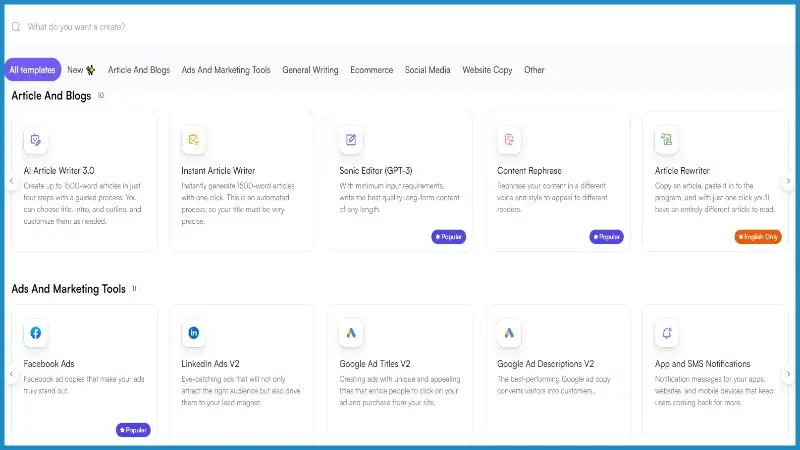Screen dimensions: 800x450
Task: Click the Google Ad Descriptions V2 description text
Action: 554,385
